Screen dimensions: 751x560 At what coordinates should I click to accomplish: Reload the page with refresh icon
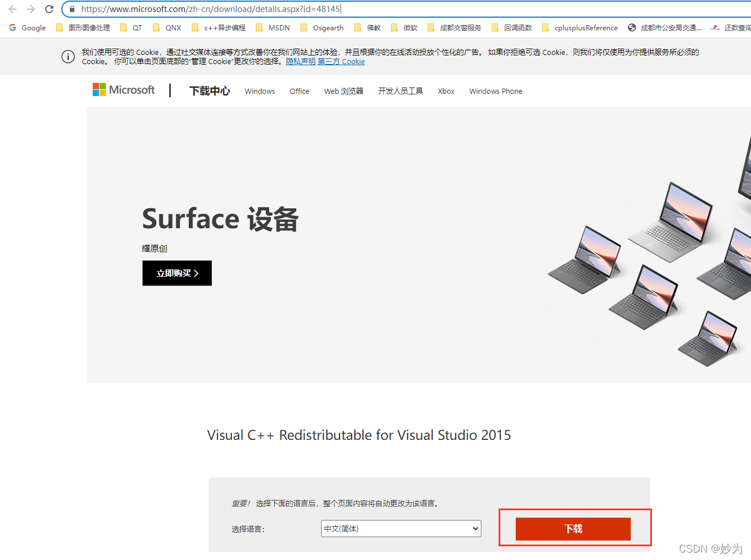coord(49,9)
